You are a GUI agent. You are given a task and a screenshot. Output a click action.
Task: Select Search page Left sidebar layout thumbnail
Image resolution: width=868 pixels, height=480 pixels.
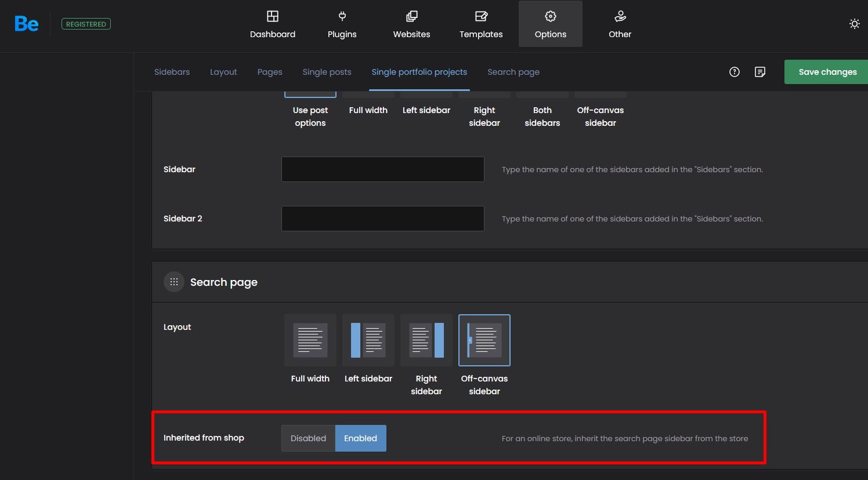click(368, 340)
